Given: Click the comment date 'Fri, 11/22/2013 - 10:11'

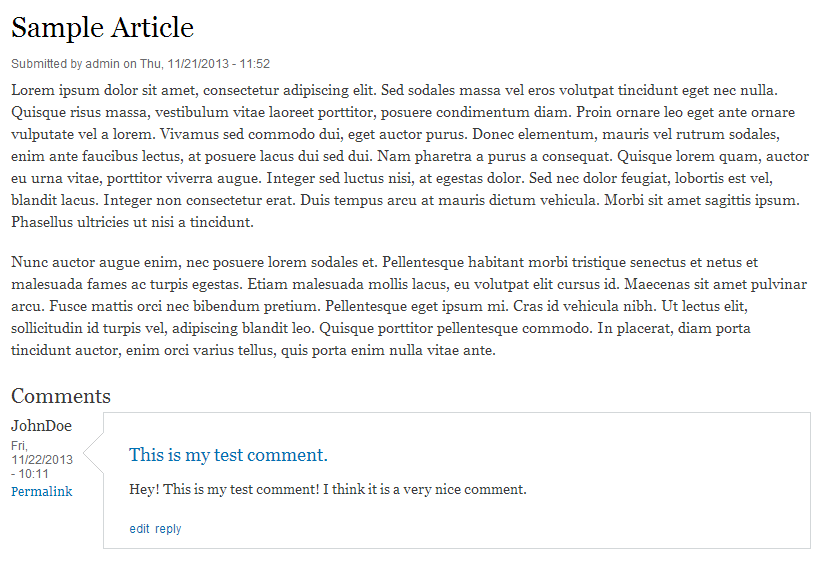Looking at the screenshot, I should coord(41,459).
